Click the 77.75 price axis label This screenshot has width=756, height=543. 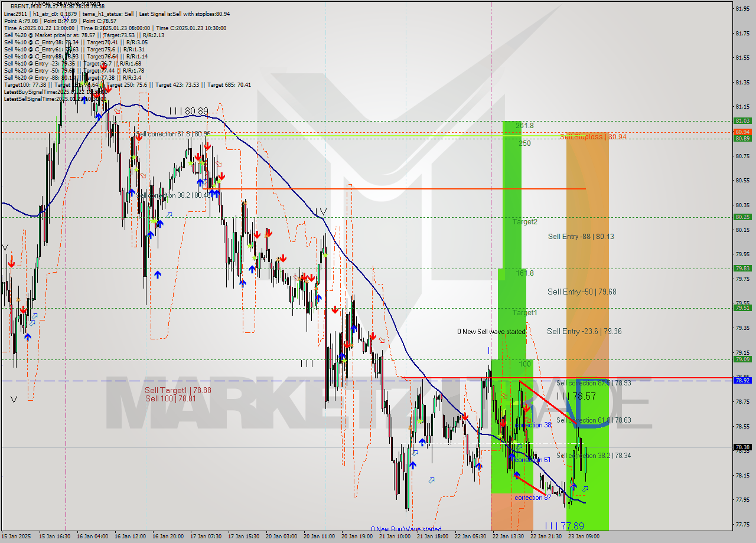click(742, 524)
